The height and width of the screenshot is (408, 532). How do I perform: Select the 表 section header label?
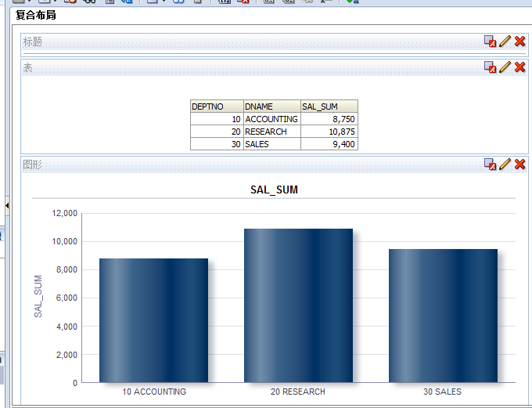click(x=27, y=68)
